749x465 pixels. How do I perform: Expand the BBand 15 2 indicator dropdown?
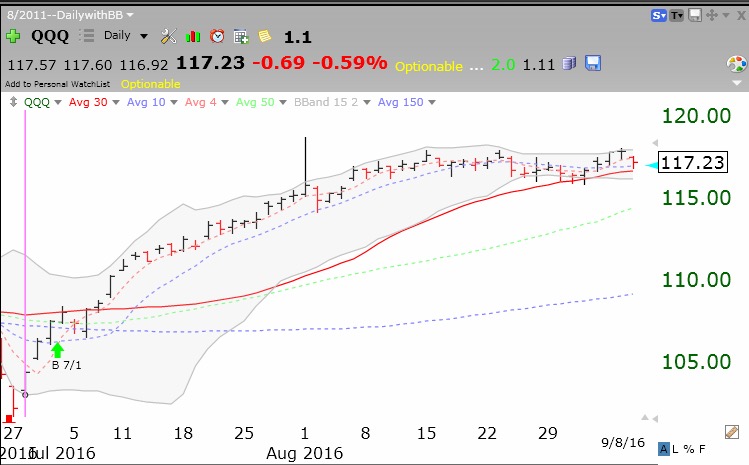click(x=367, y=102)
